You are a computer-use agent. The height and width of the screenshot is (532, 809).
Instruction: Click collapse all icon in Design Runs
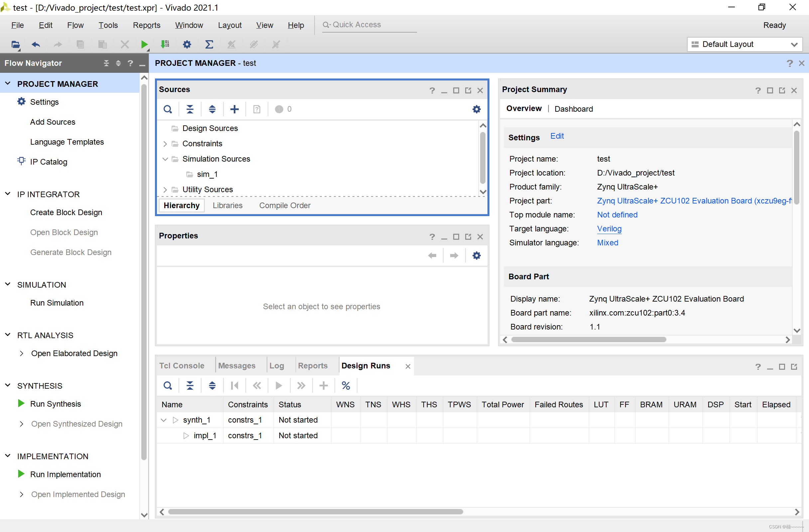[x=190, y=385]
